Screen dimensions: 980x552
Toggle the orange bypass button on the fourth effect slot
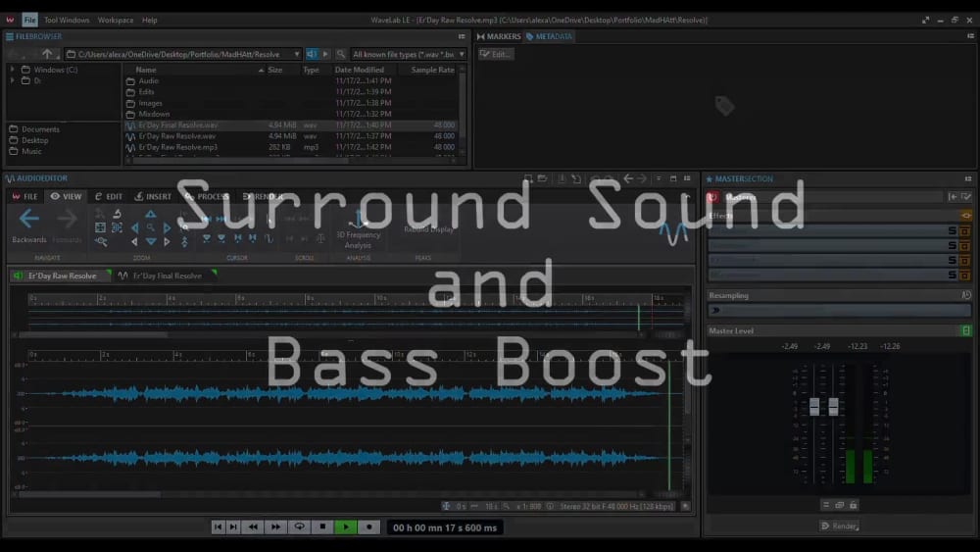pyautogui.click(x=965, y=275)
